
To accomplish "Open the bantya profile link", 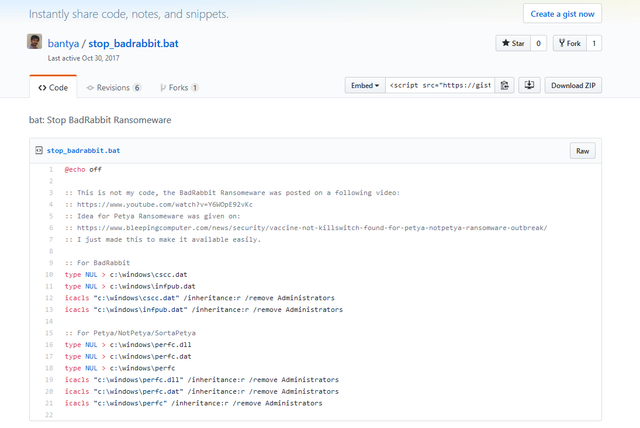I will click(x=63, y=44).
